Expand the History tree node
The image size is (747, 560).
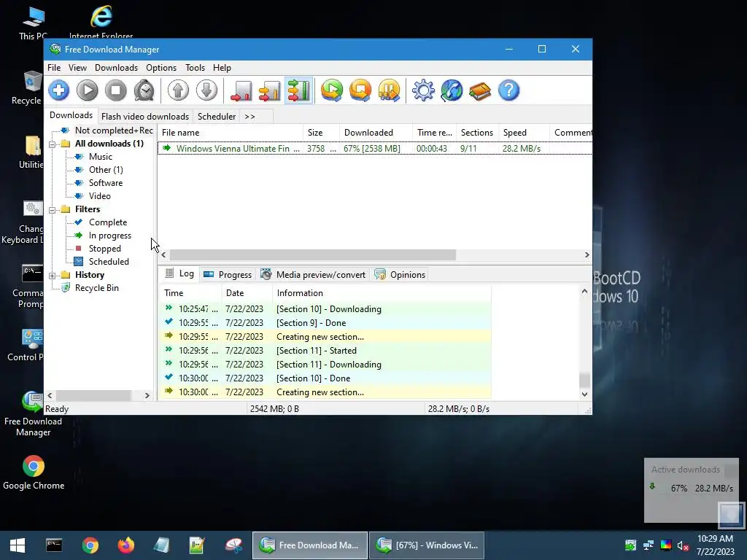[x=52, y=275]
